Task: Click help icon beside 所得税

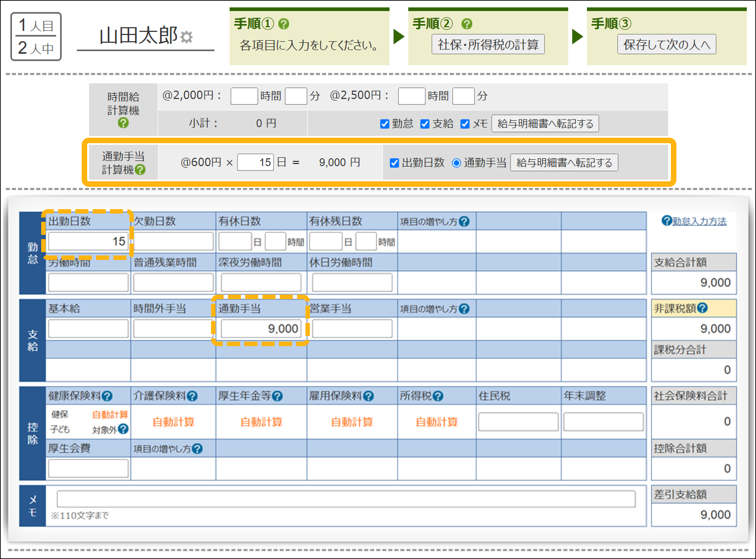Action: point(438,396)
